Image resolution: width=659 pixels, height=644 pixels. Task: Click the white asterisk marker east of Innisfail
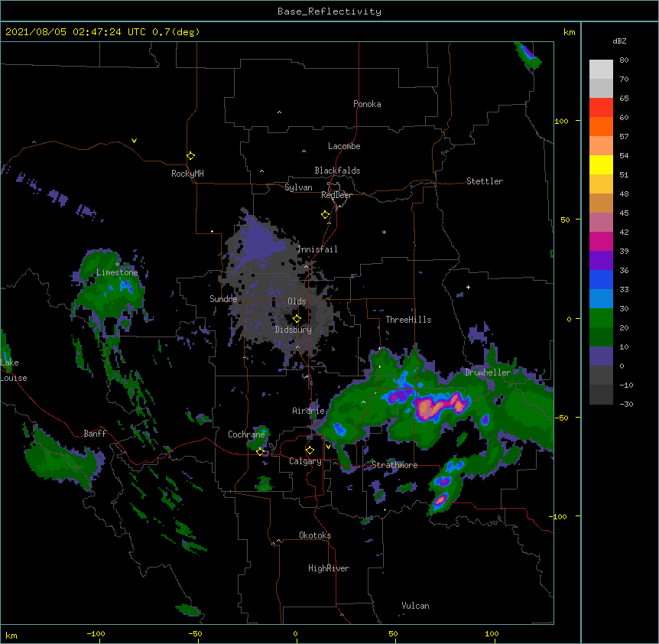[x=384, y=232]
